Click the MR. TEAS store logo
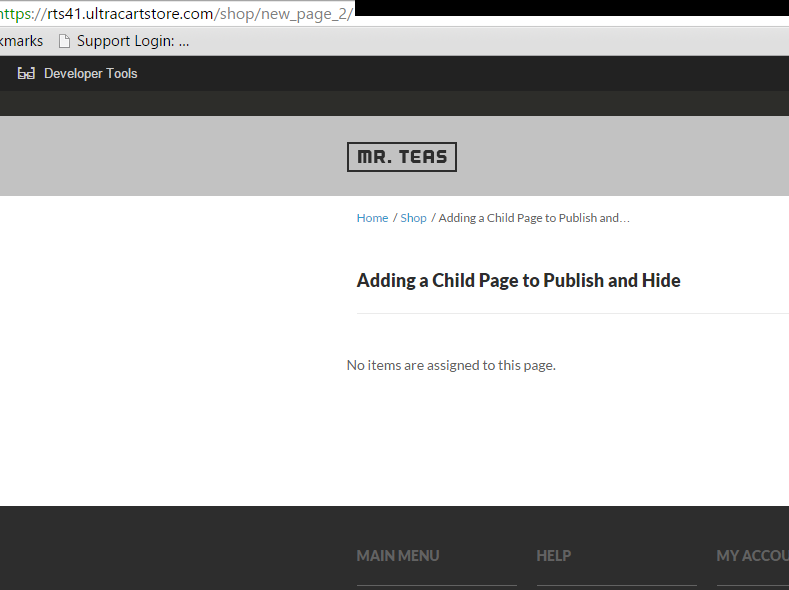789x590 pixels. (x=402, y=157)
